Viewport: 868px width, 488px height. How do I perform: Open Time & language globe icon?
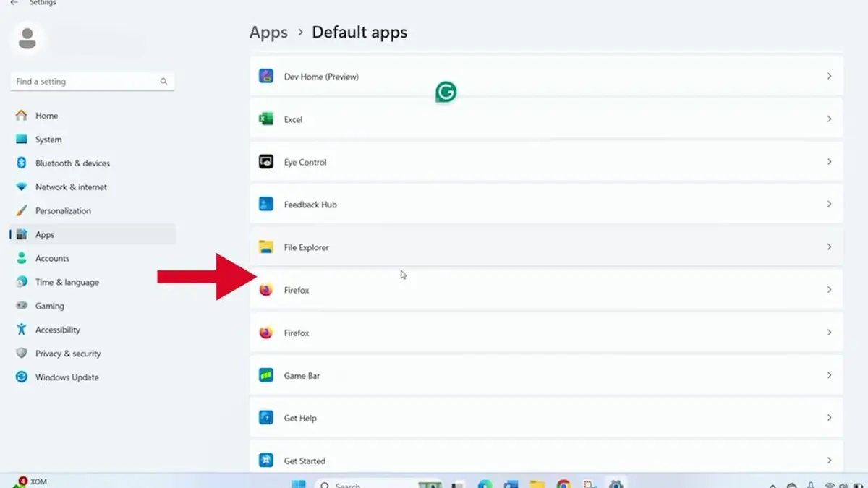[x=22, y=282]
